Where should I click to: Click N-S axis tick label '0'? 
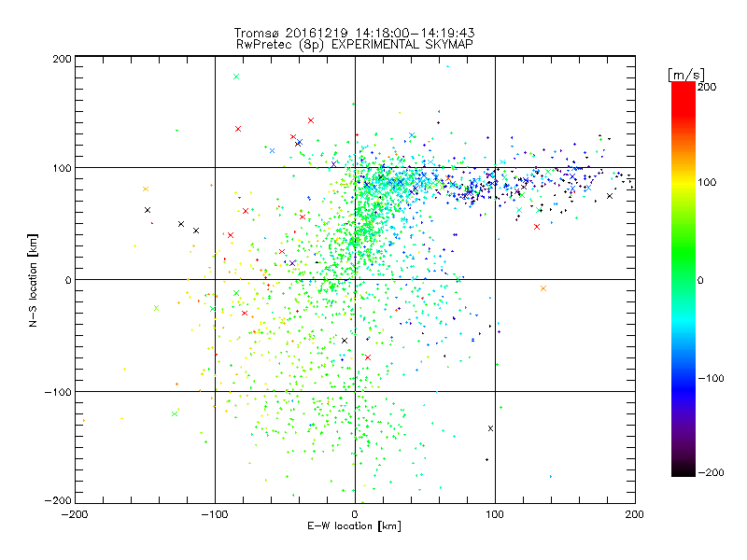coord(68,280)
